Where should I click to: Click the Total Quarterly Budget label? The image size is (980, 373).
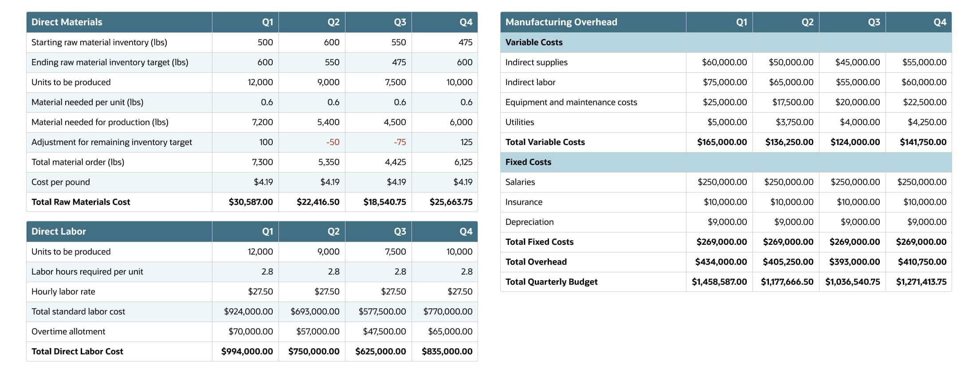552,282
